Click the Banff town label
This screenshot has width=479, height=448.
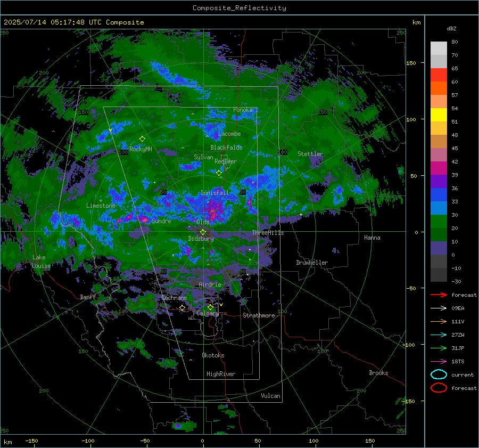pyautogui.click(x=88, y=297)
